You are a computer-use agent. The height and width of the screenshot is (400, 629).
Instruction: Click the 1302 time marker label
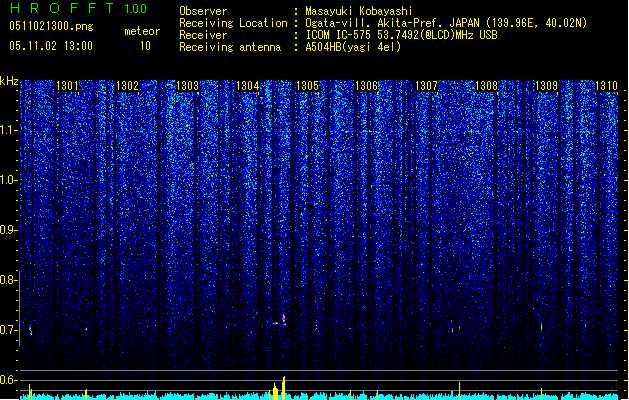(127, 86)
